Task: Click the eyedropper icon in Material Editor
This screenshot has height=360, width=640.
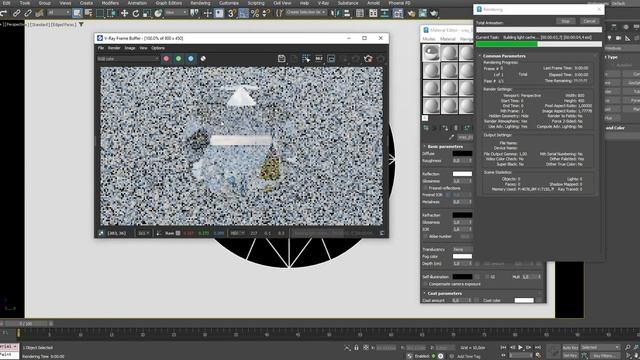Action: click(451, 137)
